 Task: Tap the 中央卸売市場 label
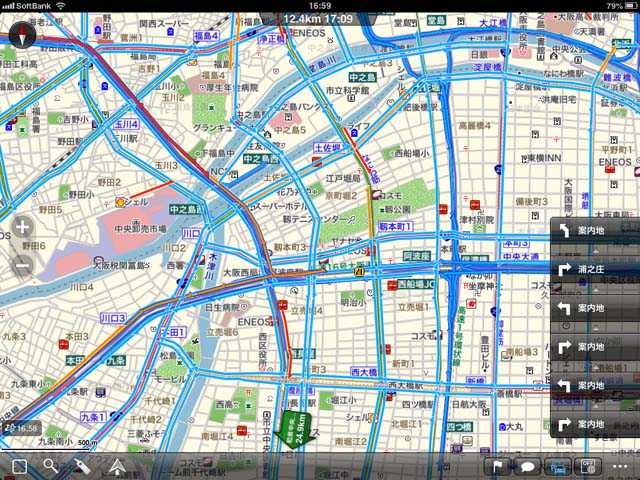140,229
